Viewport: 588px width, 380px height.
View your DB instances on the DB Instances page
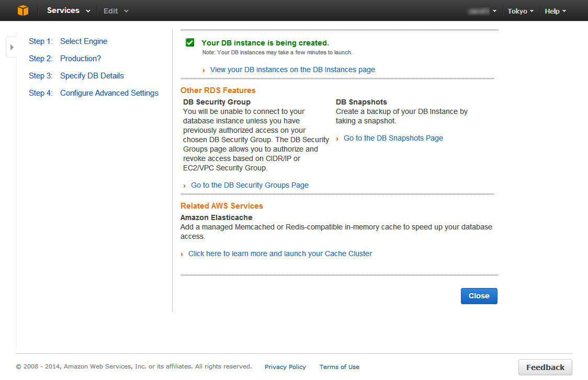coord(292,70)
